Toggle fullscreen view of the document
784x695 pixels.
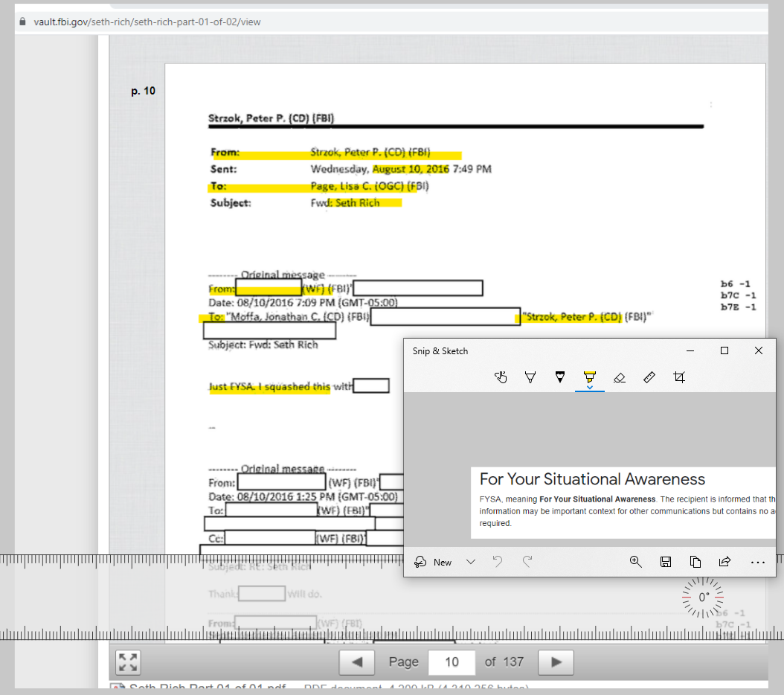click(x=128, y=662)
